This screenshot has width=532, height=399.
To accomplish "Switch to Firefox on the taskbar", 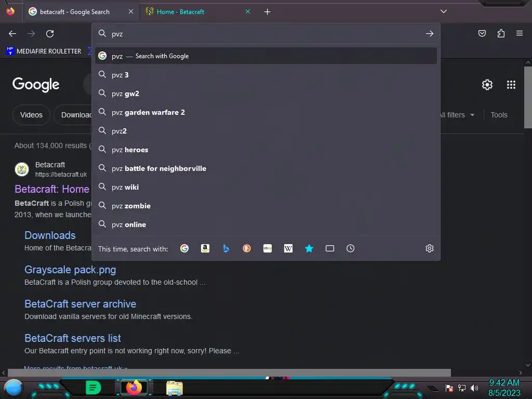I will [134, 388].
